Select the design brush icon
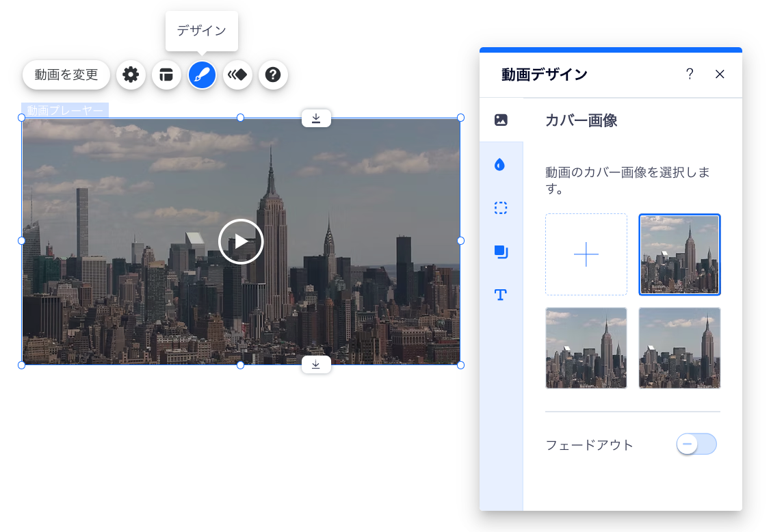Screen dimensions: 784x532 pyautogui.click(x=202, y=75)
